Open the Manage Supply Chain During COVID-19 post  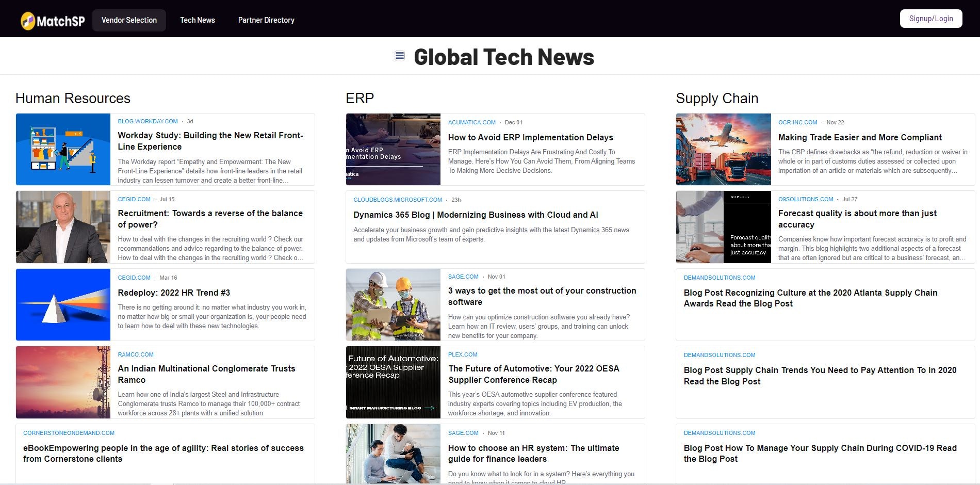coord(820,454)
